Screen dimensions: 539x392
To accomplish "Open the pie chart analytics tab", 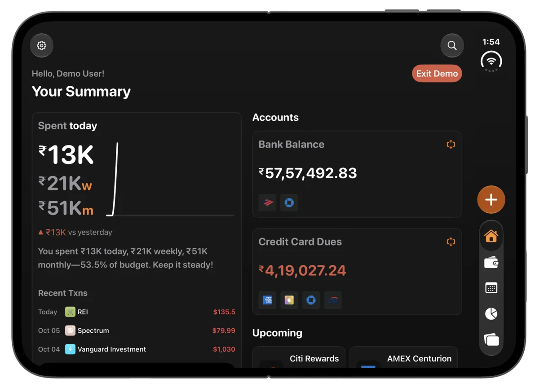I will (x=491, y=313).
